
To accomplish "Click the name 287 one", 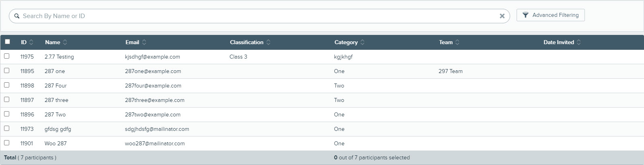I will (x=55, y=71).
